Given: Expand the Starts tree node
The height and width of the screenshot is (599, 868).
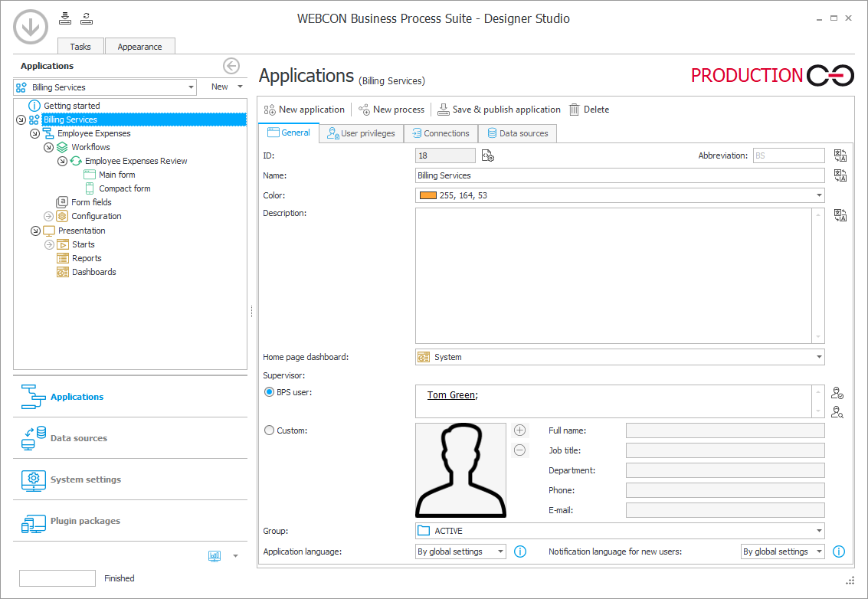Looking at the screenshot, I should point(49,244).
